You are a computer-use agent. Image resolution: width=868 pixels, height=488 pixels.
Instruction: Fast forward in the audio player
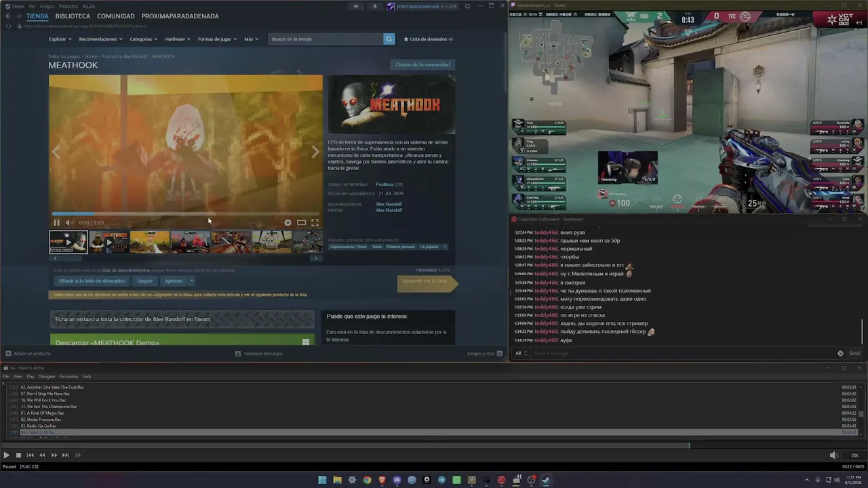[x=54, y=455]
